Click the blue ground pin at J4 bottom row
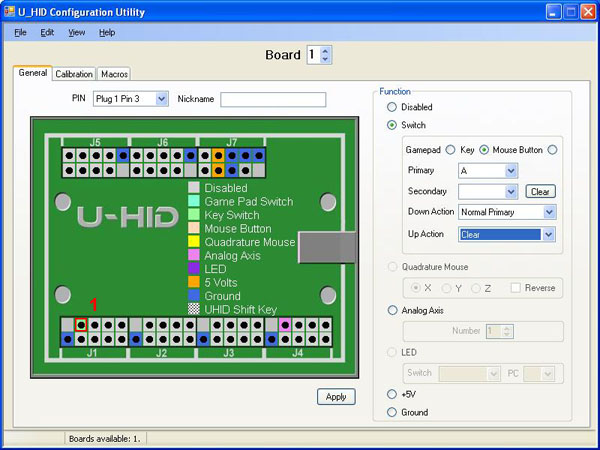 click(271, 339)
